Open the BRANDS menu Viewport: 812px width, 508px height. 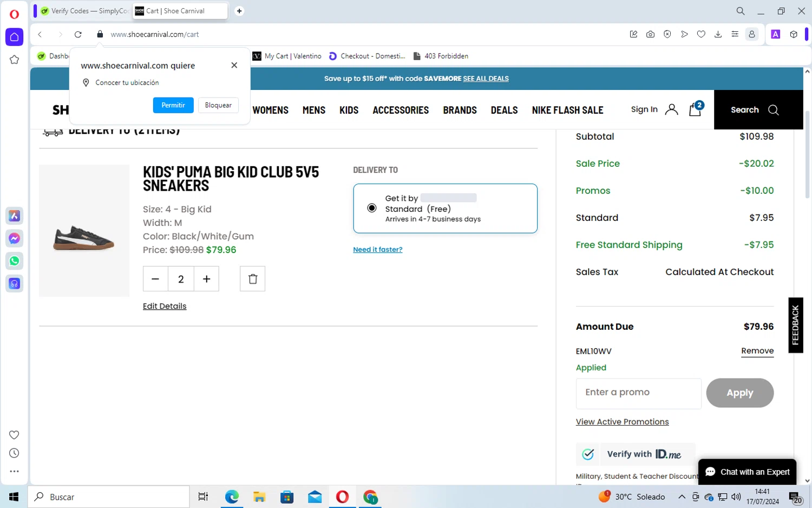click(x=460, y=110)
